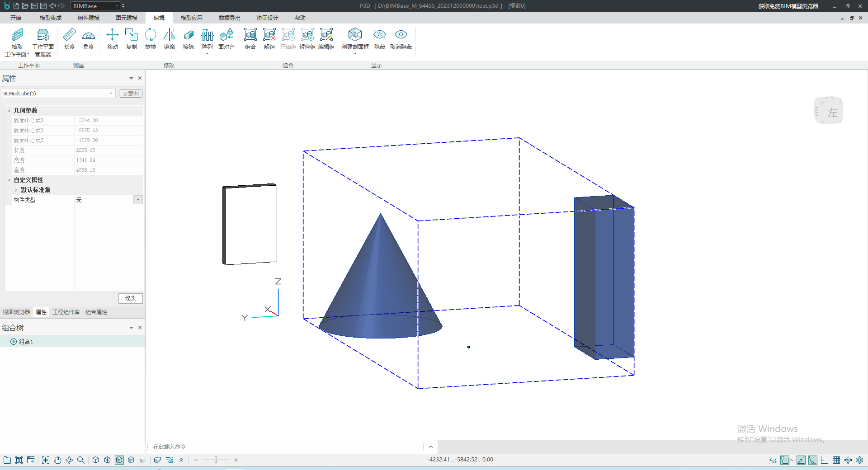Toggle the grid display in status bar
Viewport: 868px width, 470px height.
pos(836,460)
